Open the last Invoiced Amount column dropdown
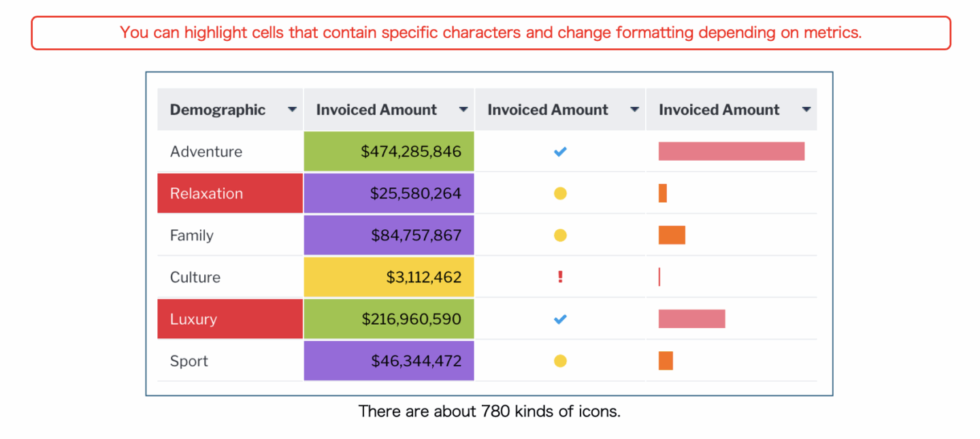The image size is (980, 439). click(x=806, y=109)
